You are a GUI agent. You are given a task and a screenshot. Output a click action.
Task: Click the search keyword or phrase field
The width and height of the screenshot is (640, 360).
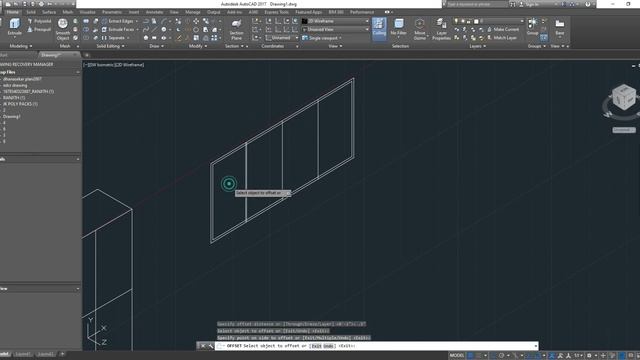476,4
